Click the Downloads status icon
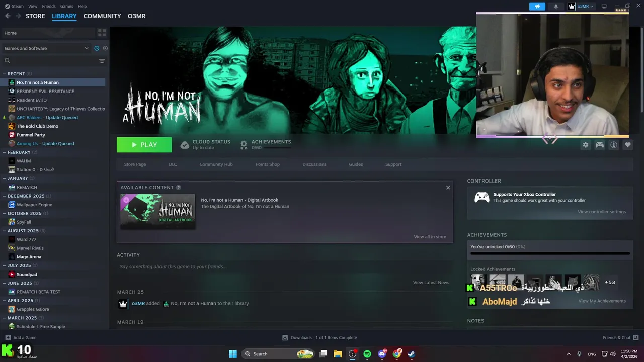The image size is (644, 362). 285,338
